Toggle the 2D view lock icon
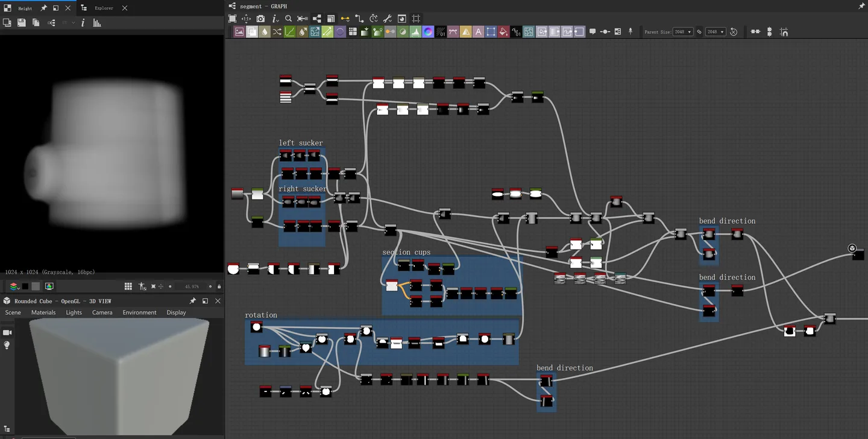868x439 pixels. 219,286
